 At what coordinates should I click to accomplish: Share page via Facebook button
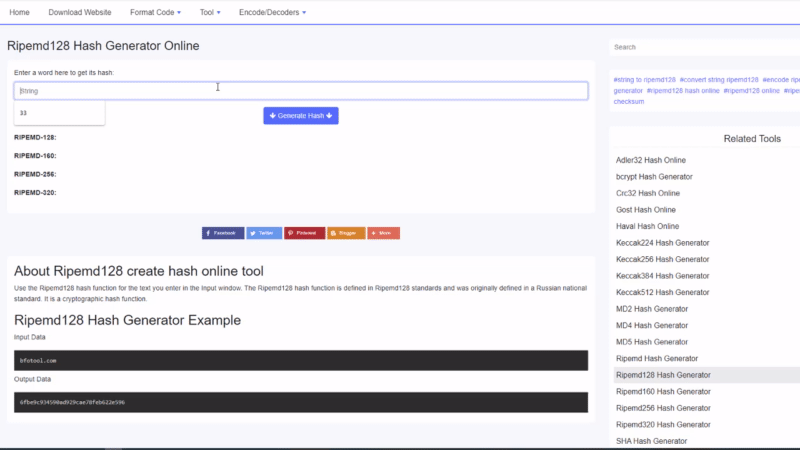(223, 233)
